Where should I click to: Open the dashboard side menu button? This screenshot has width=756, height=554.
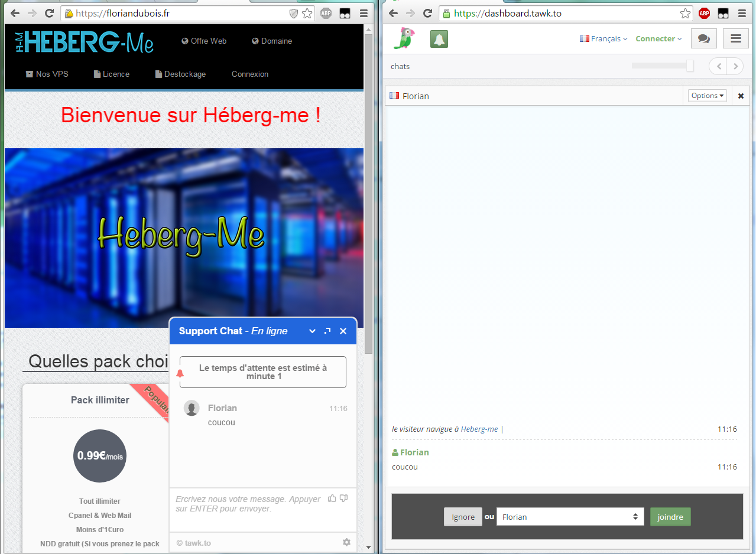click(x=736, y=38)
